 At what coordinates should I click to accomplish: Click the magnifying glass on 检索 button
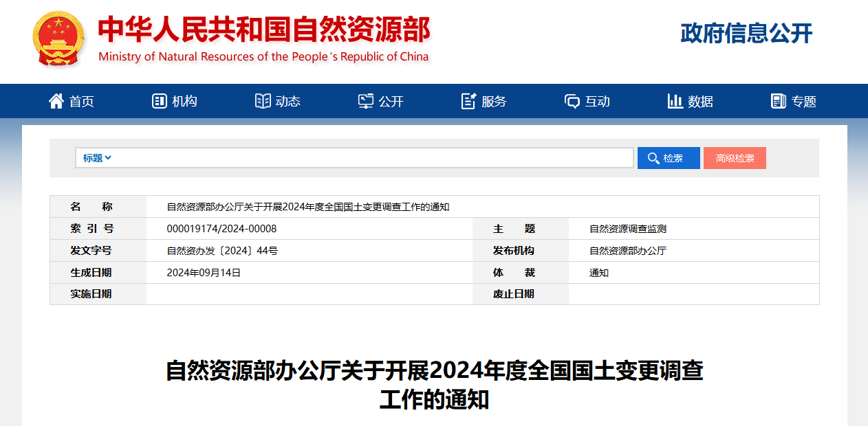(x=653, y=157)
